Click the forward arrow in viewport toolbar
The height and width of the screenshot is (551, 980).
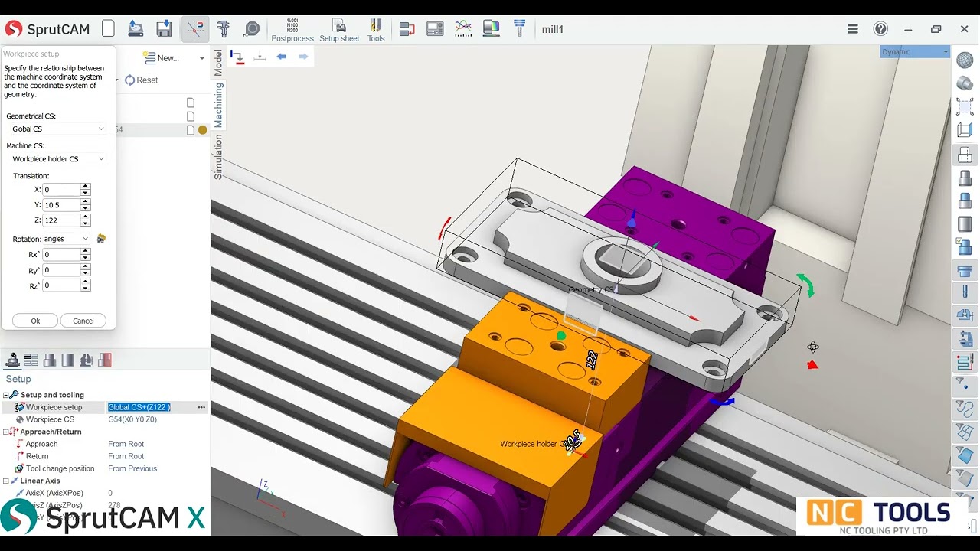coord(303,57)
